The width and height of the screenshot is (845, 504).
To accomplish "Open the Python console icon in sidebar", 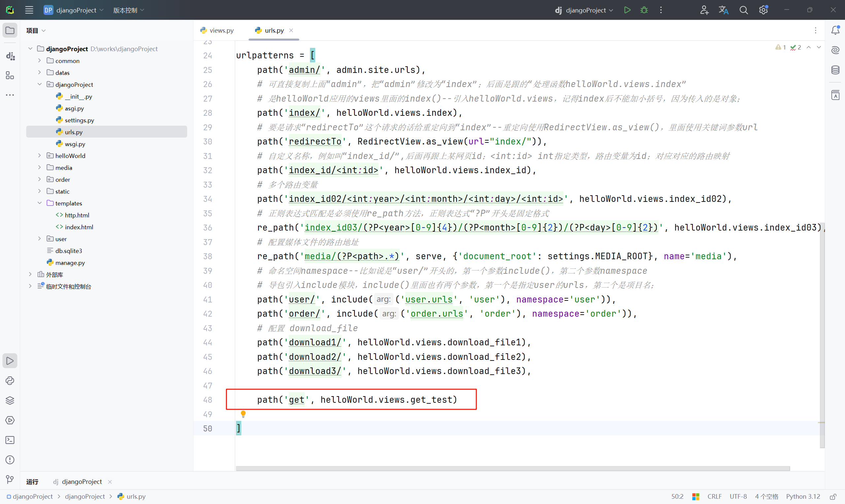I will click(10, 381).
